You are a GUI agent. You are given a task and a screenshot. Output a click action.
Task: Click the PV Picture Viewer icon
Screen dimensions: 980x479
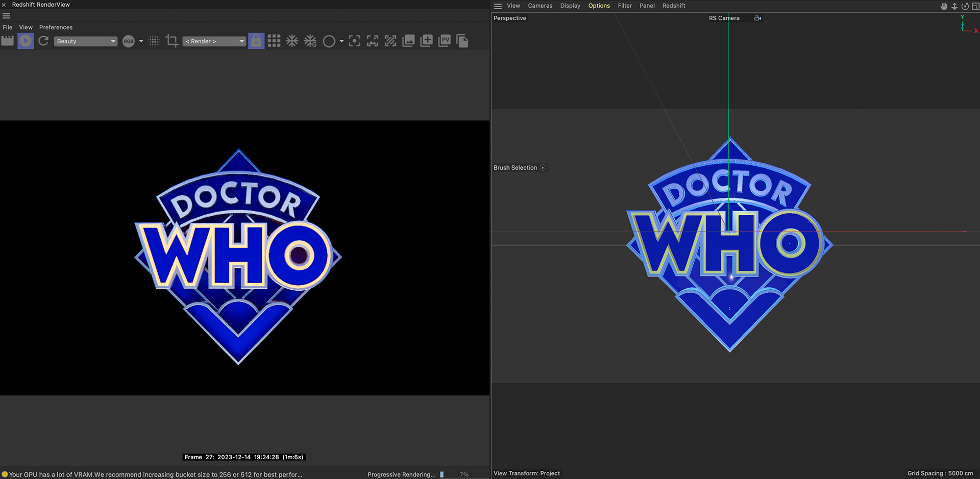tap(445, 41)
